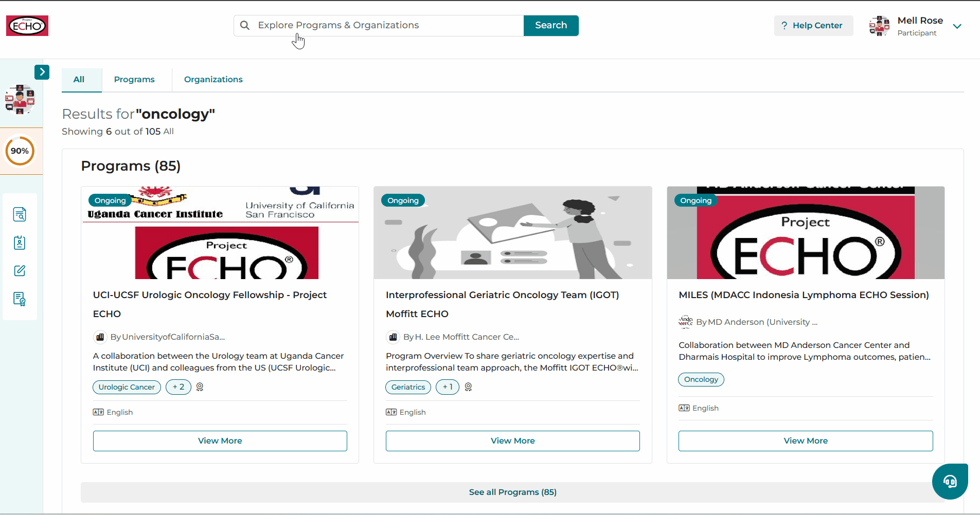Image resolution: width=980 pixels, height=515 pixels.
Task: View More for UCI-UCSF Urologic Oncology
Action: click(220, 441)
